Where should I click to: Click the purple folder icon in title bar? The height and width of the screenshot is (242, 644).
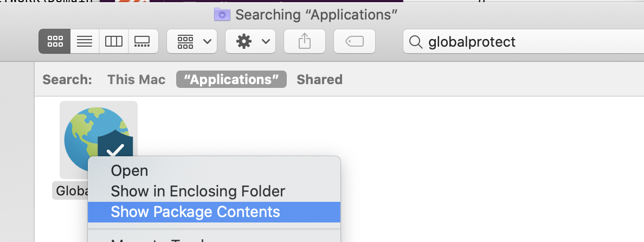pos(222,15)
